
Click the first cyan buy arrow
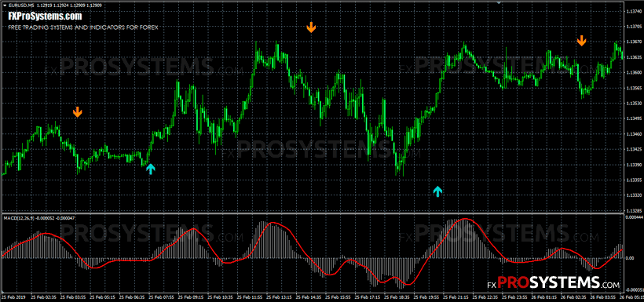click(151, 169)
